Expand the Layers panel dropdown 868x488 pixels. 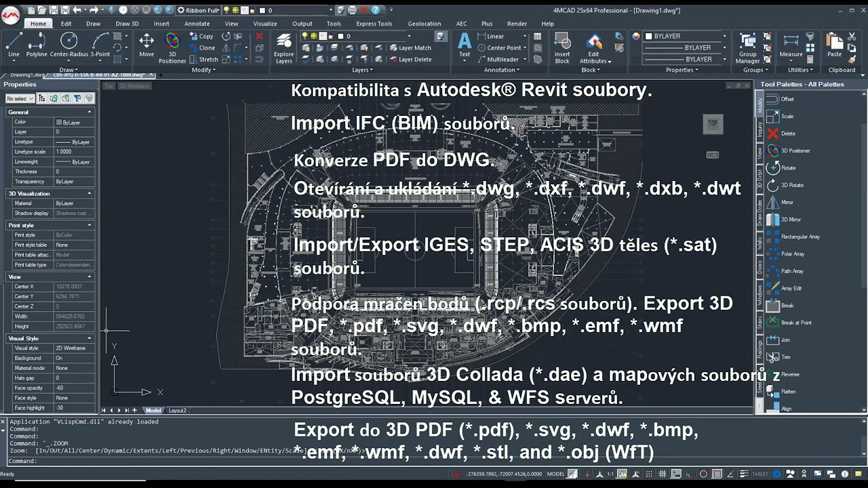[x=362, y=70]
